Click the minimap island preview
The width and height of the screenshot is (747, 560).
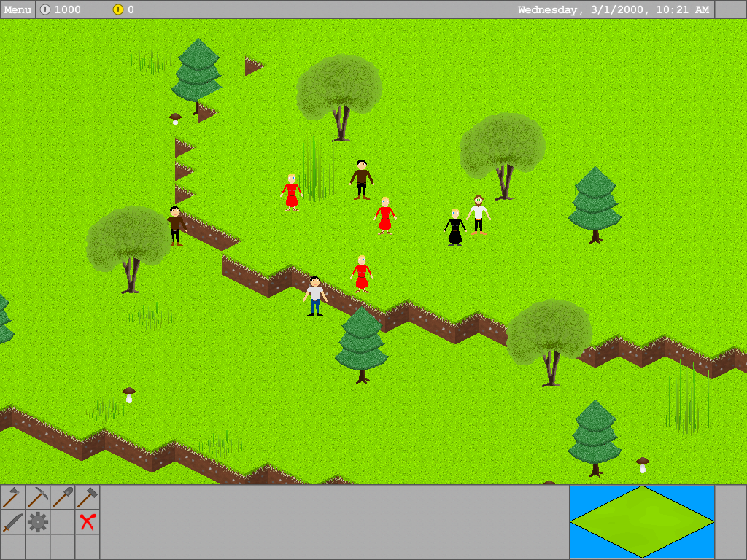coord(641,521)
